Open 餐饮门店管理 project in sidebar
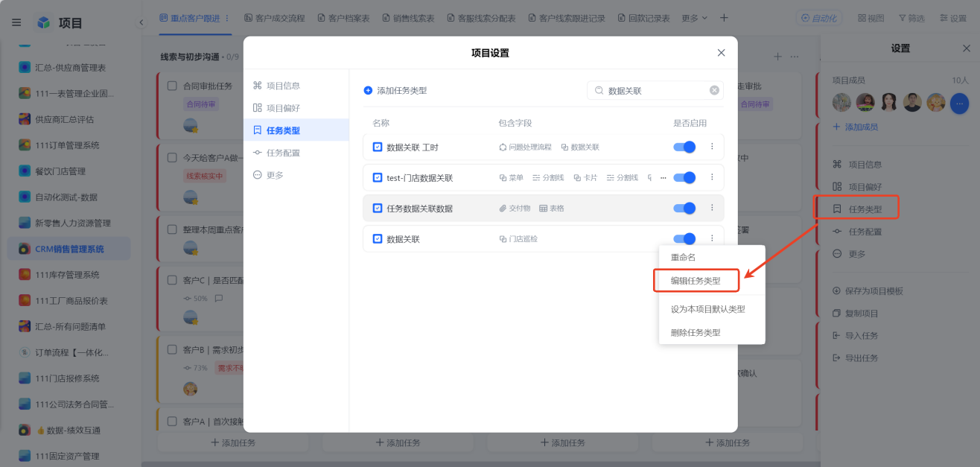Screen dimensions: 980x467 (69, 171)
